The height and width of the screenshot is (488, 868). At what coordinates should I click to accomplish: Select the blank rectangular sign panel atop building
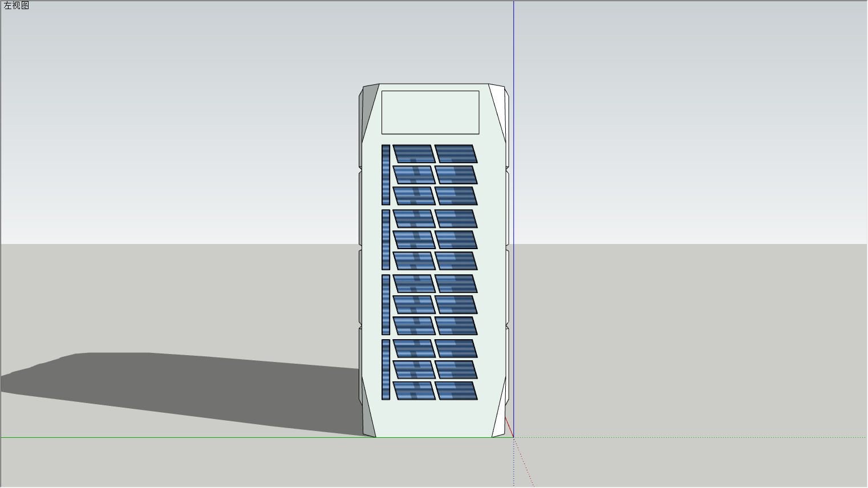pyautogui.click(x=430, y=112)
